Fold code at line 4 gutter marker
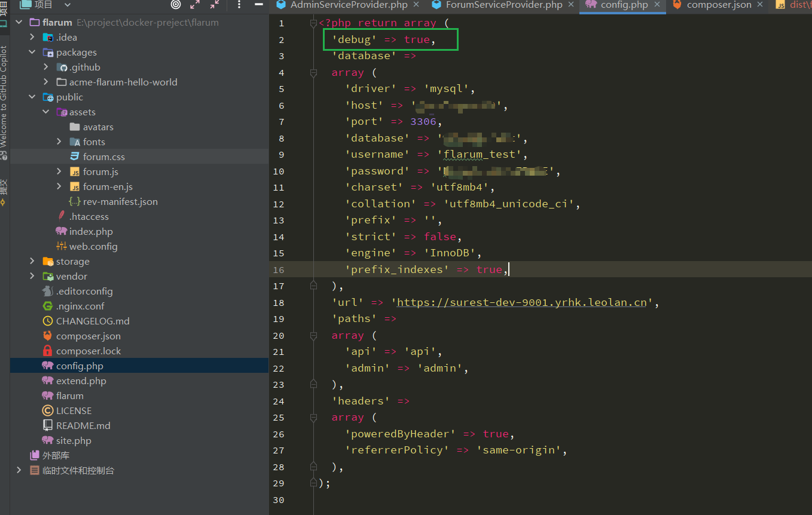Screen dimensions: 812x515 pos(313,72)
